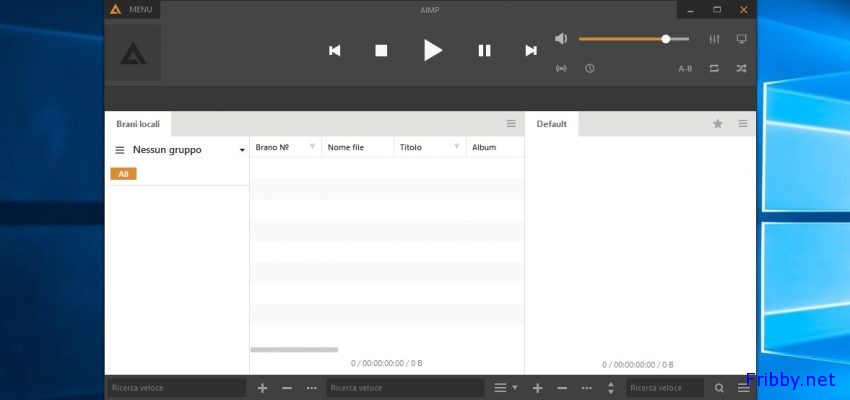Expand the Nessun gruppo grouping dropdown
The image size is (850, 400).
pyautogui.click(x=242, y=150)
